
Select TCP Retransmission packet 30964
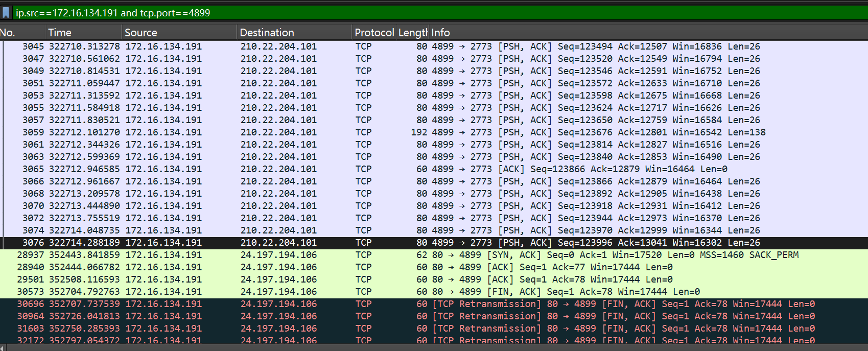click(x=434, y=316)
